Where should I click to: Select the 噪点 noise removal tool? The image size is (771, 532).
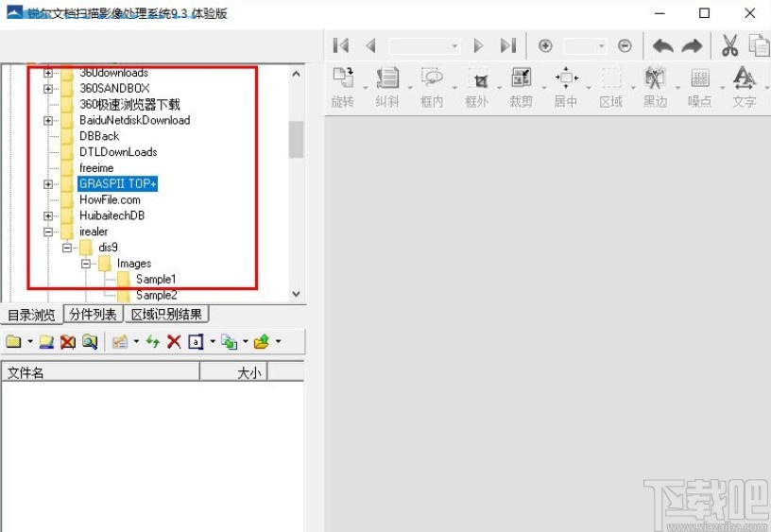pos(700,88)
